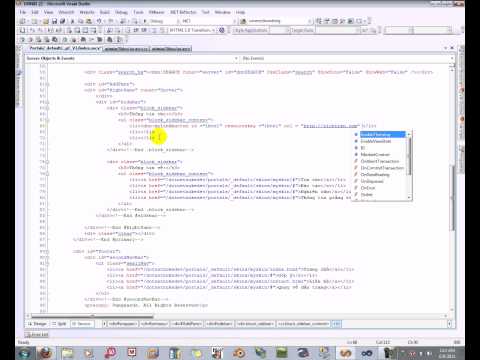This screenshot has width=480, height=360.
Task: Select OnAbortTransaction in IntelliSense list
Action: (380, 161)
